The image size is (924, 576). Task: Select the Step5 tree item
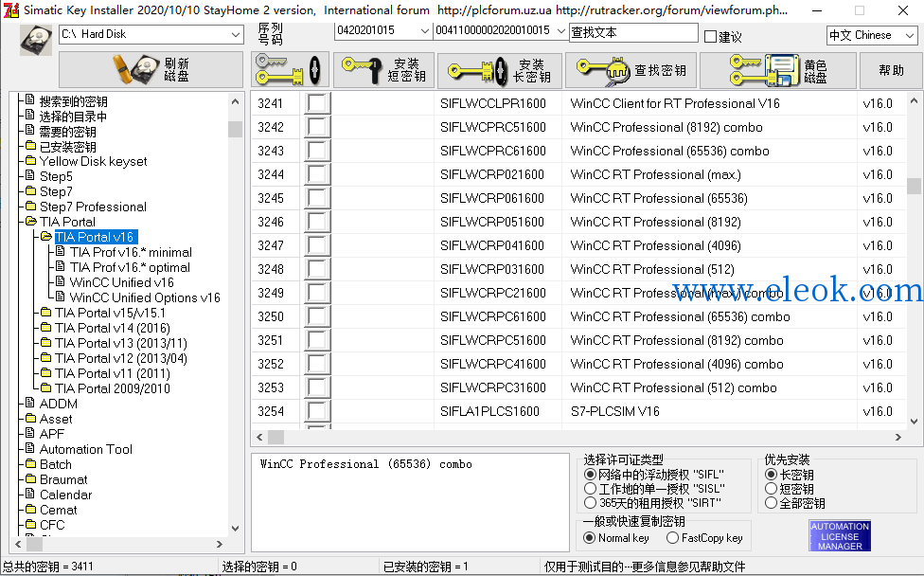coord(56,177)
